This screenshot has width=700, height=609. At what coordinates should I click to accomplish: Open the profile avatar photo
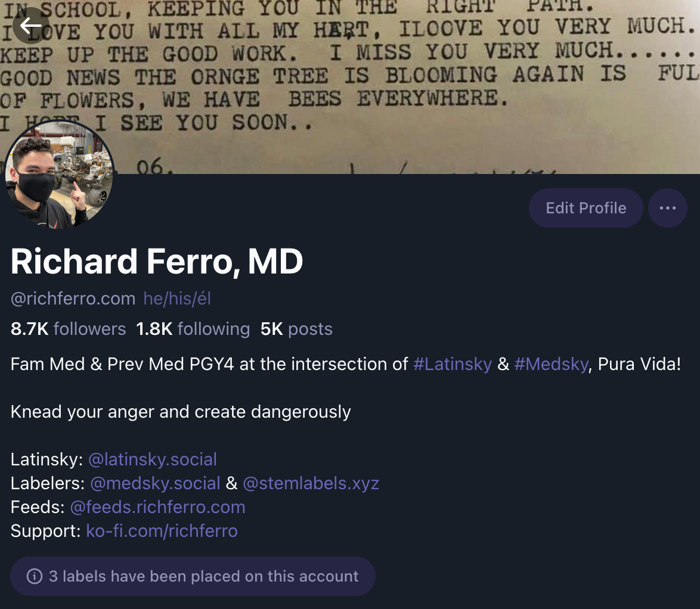(x=58, y=175)
